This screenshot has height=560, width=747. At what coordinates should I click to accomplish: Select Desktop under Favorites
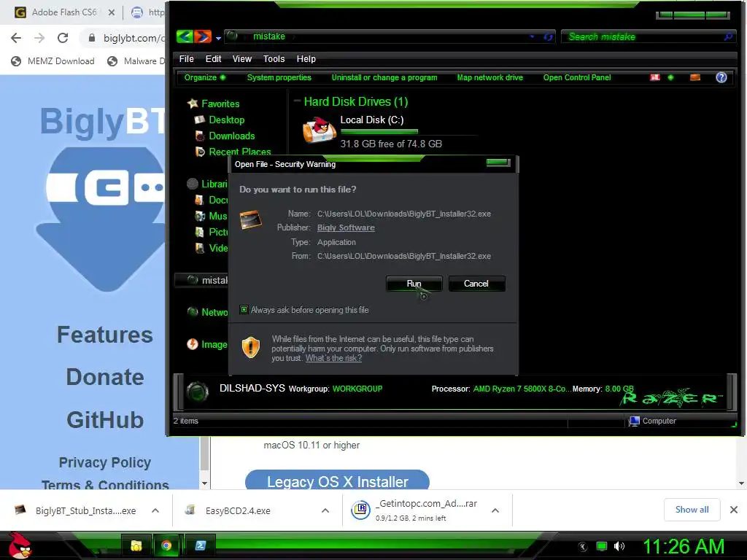226,120
